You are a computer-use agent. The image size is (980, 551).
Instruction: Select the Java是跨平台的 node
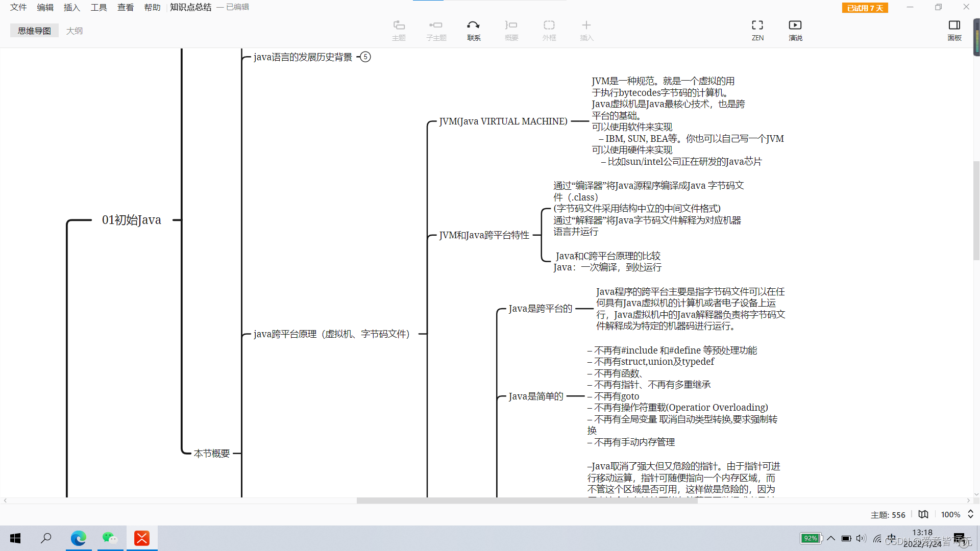coord(541,308)
